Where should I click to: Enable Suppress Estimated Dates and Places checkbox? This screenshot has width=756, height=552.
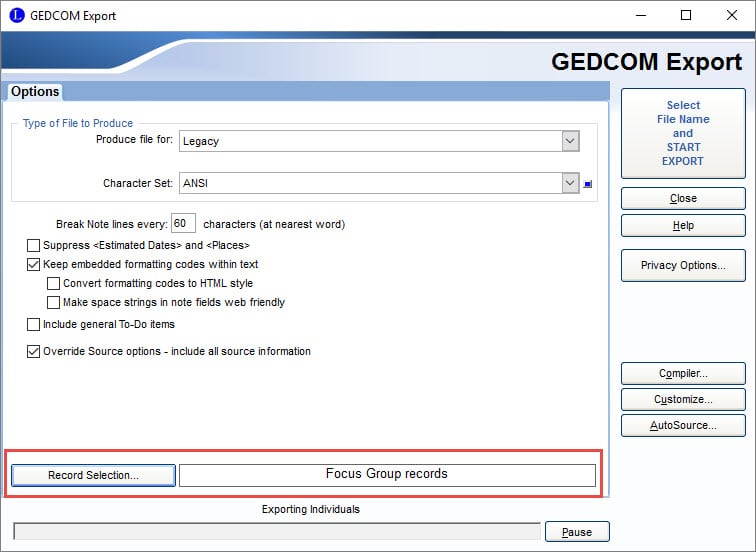[x=33, y=245]
